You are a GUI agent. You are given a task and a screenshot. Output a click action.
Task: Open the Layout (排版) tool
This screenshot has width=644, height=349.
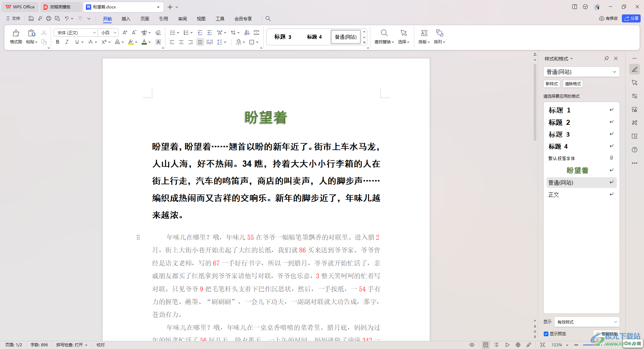(x=424, y=37)
